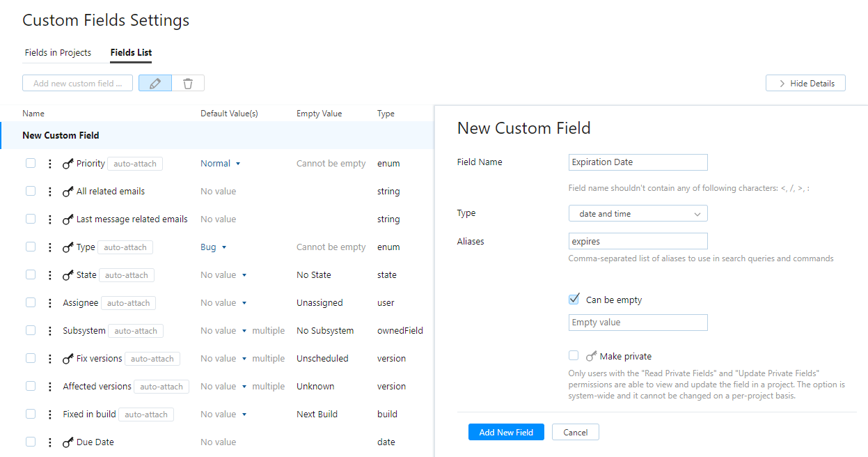
Task: Expand the Bug default value dropdown
Action: pyautogui.click(x=224, y=247)
